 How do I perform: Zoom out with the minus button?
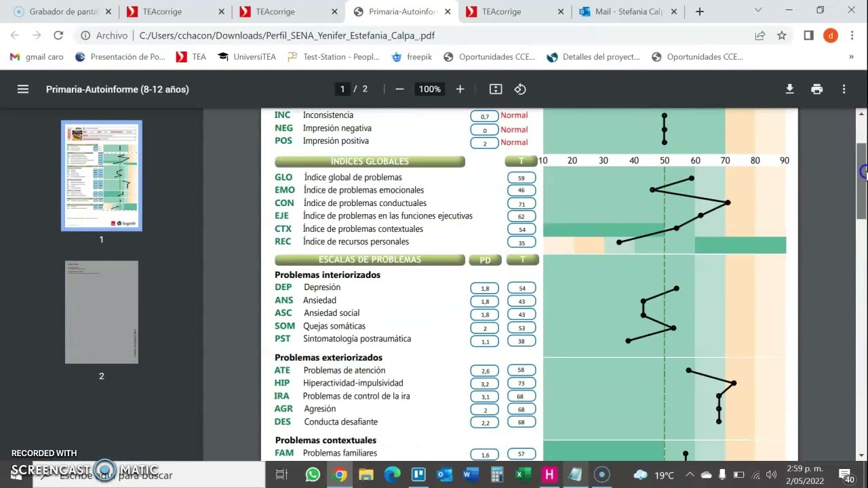399,89
